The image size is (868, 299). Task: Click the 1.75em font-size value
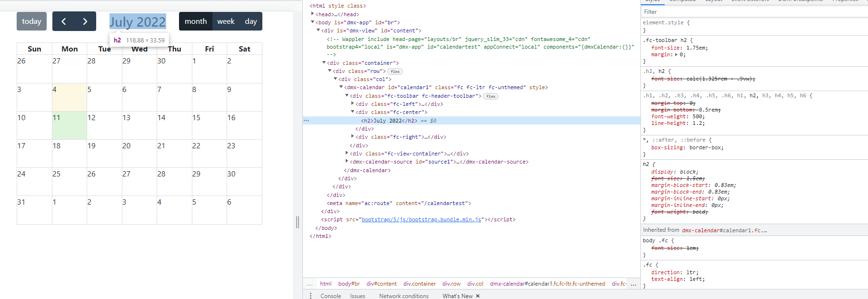tap(696, 48)
